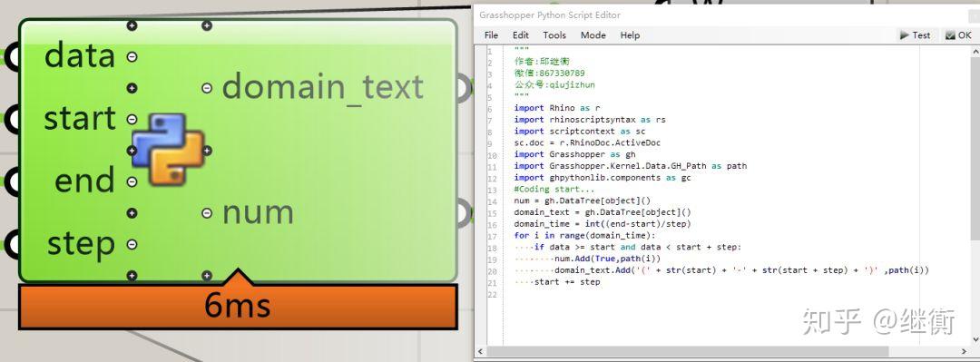Screen dimensions: 980x362
Task: Select the start input label
Action: point(80,119)
